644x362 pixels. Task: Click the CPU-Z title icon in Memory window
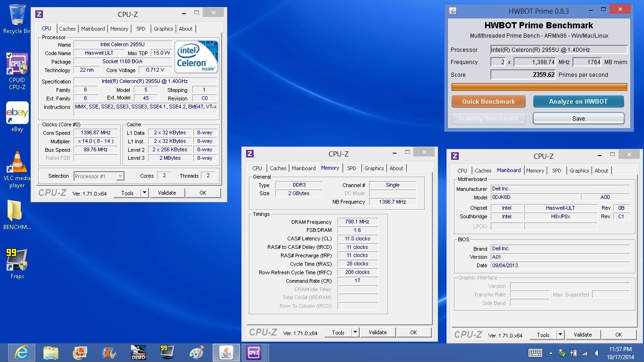[x=250, y=154]
